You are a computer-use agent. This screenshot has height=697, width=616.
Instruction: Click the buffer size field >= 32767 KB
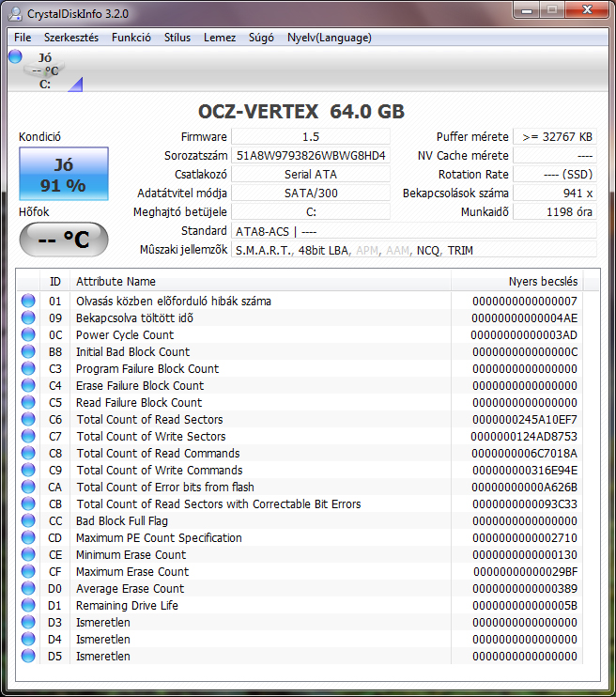(x=555, y=137)
